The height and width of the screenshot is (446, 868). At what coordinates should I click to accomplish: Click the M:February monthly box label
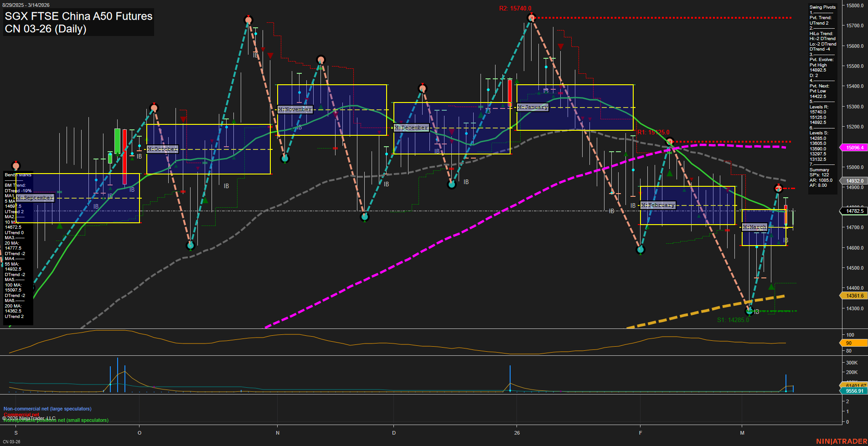coord(658,205)
